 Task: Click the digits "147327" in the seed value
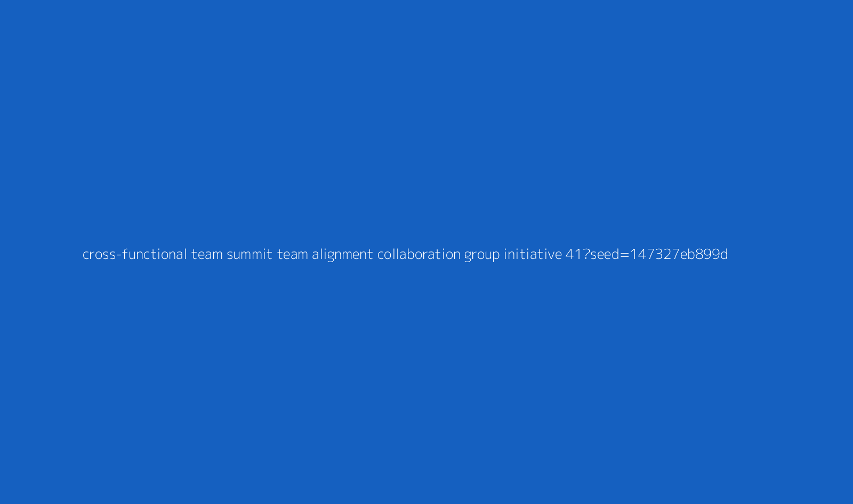[x=655, y=254]
